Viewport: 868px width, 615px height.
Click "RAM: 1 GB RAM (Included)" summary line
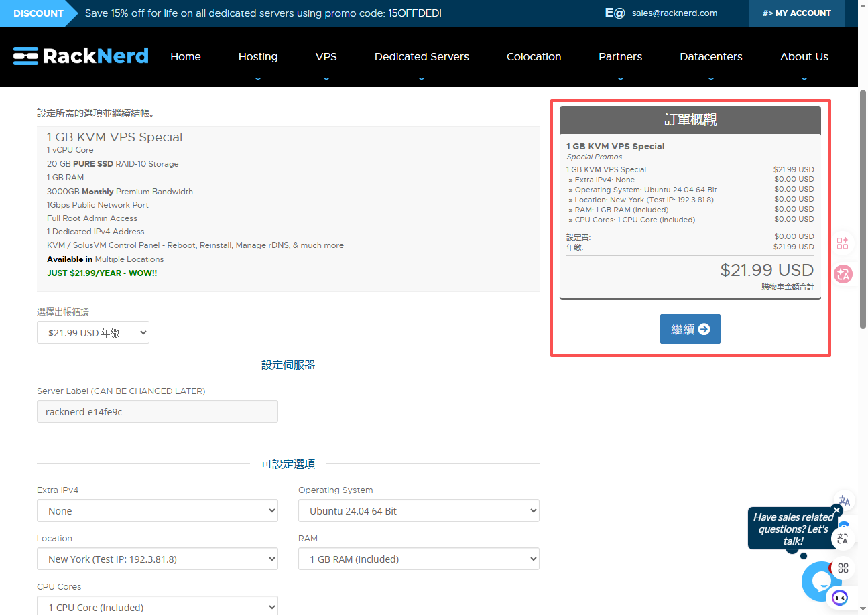tap(619, 210)
